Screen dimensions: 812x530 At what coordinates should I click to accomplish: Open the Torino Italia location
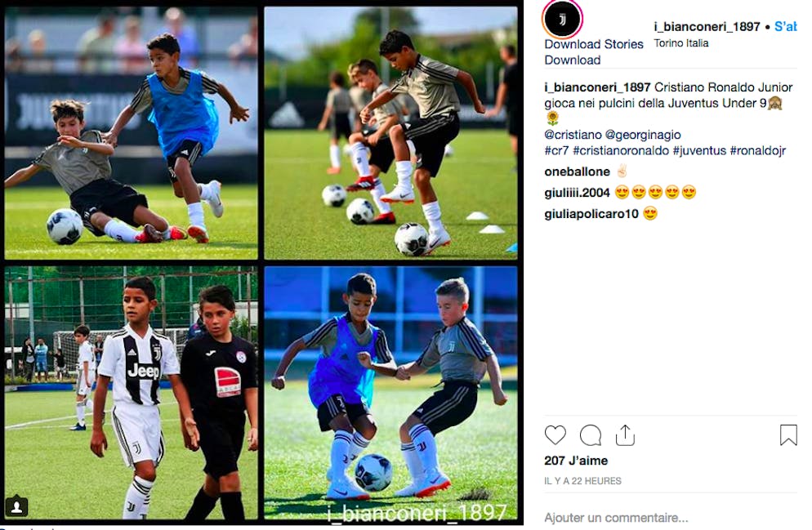[x=681, y=43]
